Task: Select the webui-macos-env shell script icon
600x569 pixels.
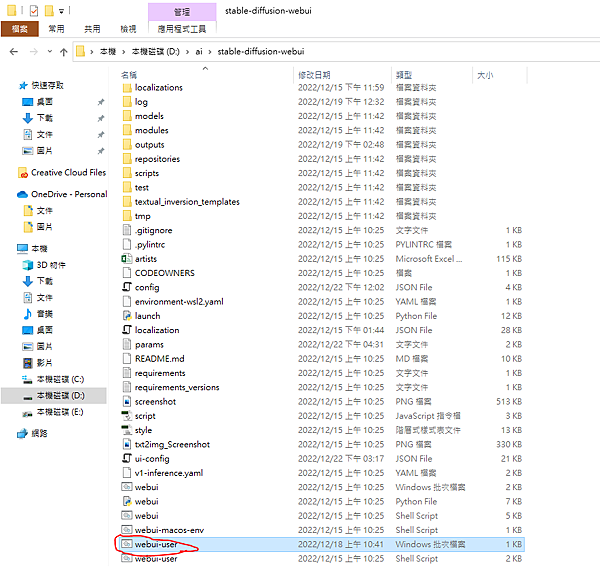Action: coord(127,530)
